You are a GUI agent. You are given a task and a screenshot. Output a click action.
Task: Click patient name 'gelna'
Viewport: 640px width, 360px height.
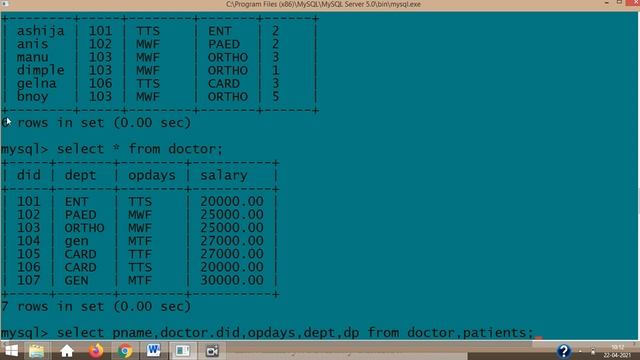click(x=36, y=83)
